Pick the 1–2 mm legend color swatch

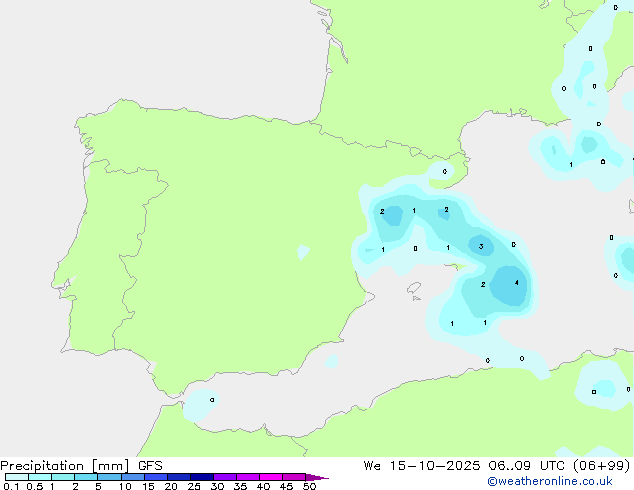point(63,477)
